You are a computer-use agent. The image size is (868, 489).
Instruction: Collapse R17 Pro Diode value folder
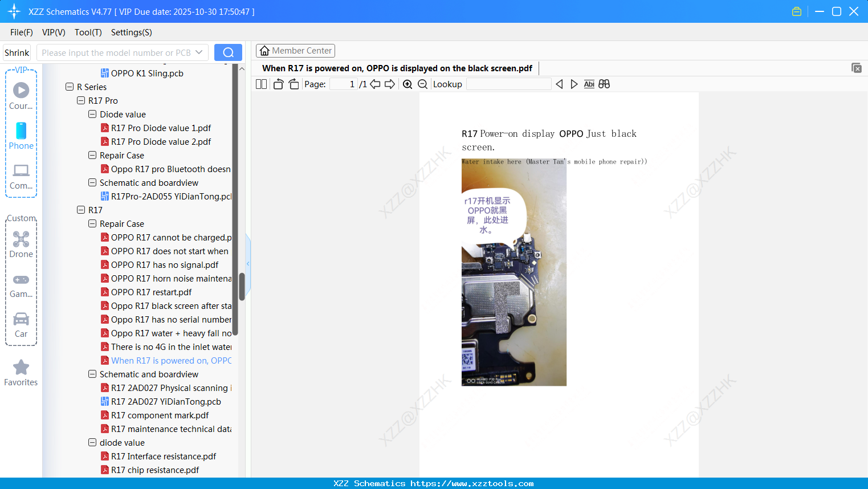92,114
